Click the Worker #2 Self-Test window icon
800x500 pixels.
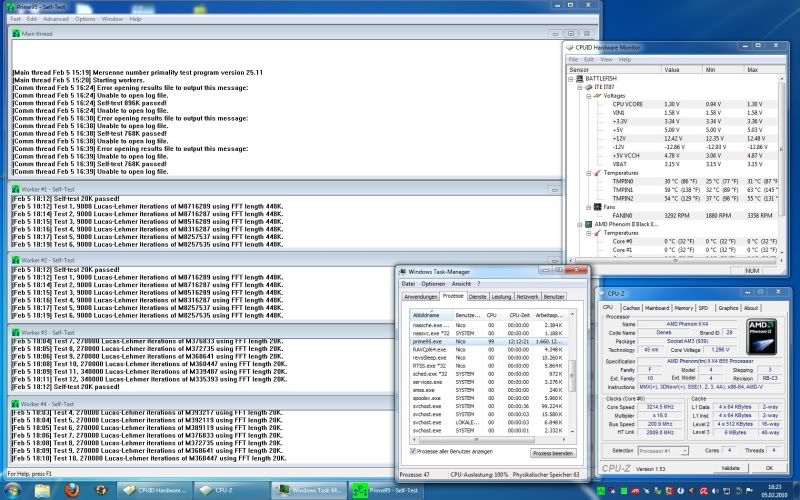[x=16, y=260]
